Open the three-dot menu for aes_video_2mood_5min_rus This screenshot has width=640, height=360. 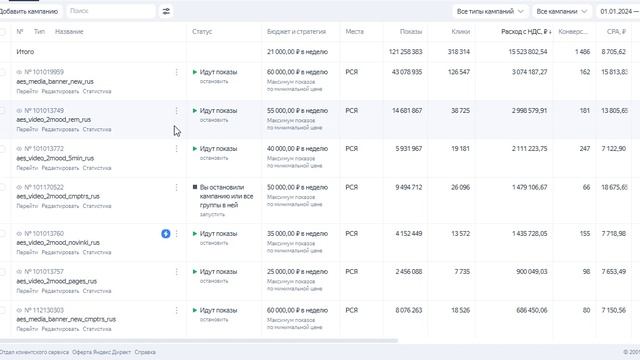pos(176,149)
